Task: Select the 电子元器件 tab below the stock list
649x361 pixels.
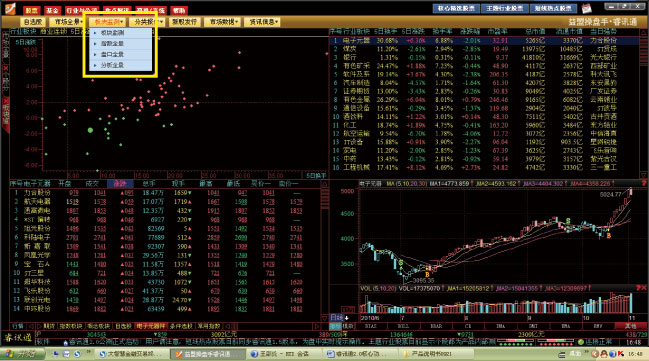Action: 151,326
